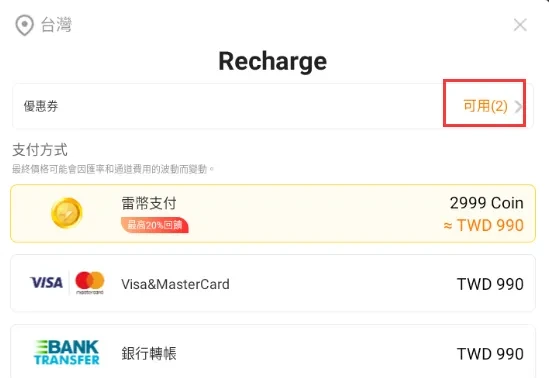Click the 優惠券 label
The image size is (549, 378).
click(41, 106)
